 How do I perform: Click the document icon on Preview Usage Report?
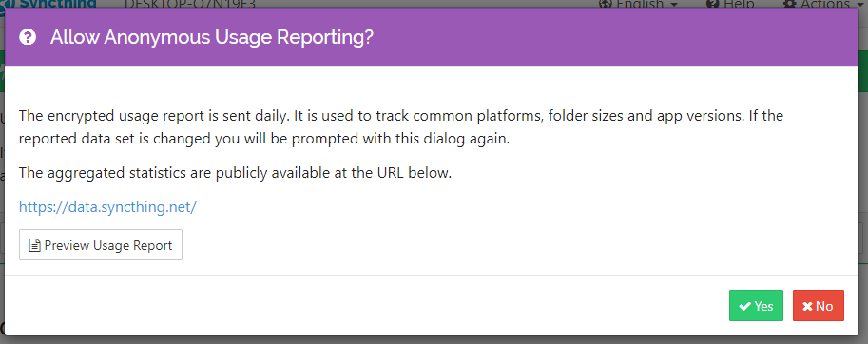coord(35,245)
